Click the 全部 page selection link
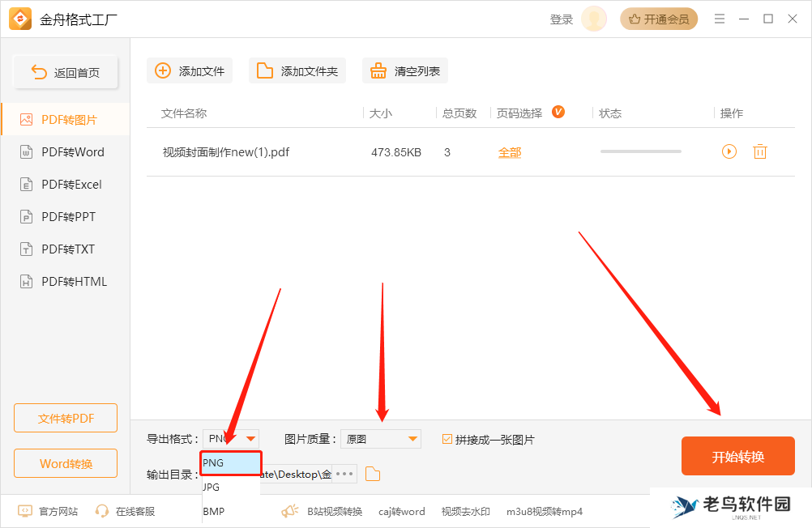Viewport: 812px width, 528px height. 510,151
